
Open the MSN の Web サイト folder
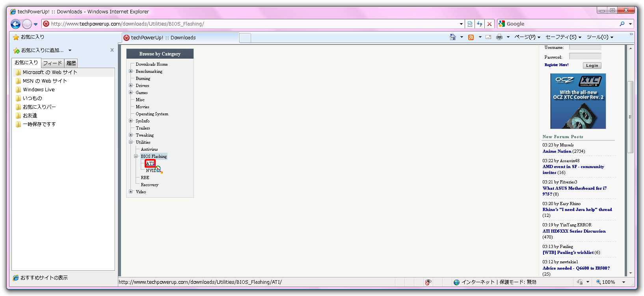41,81
